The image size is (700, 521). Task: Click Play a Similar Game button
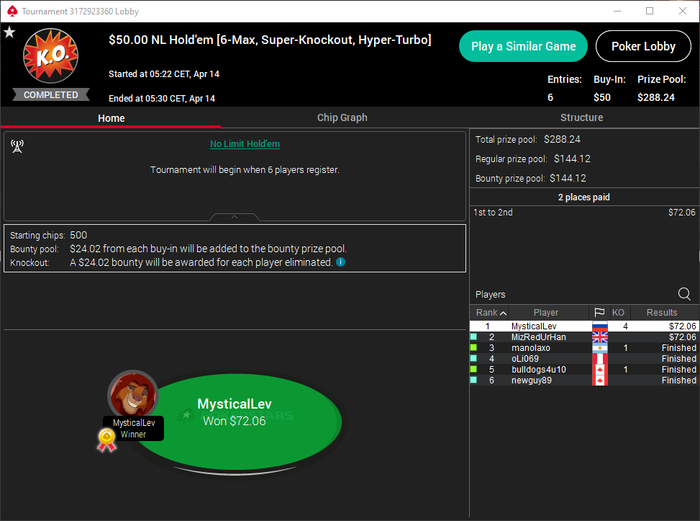point(523,46)
